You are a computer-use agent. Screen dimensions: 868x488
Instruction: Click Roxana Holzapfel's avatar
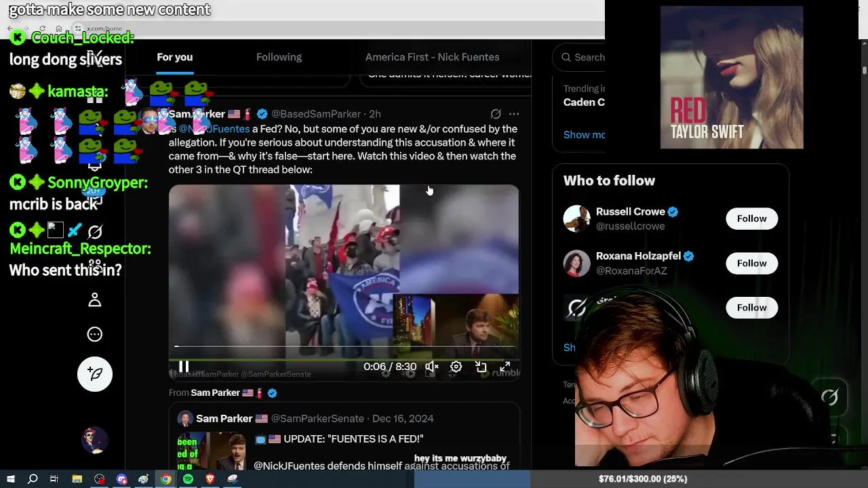(x=576, y=263)
